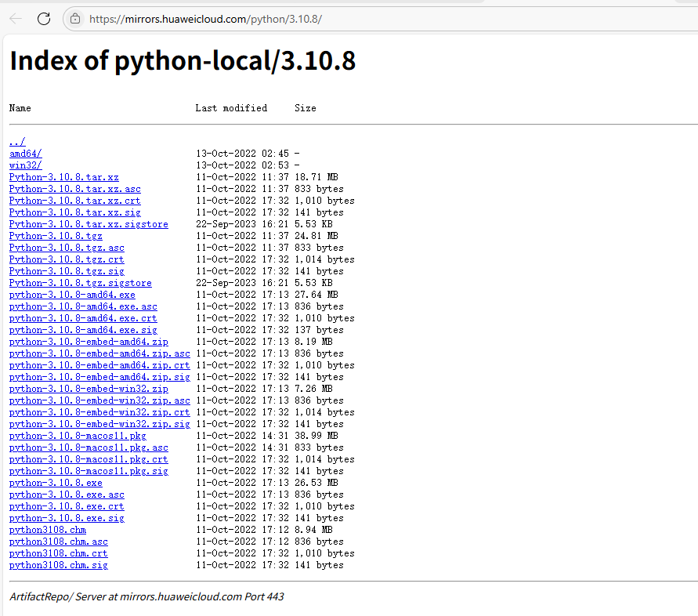The image size is (698, 616).
Task: Open Python-3.10.8.tar.xz.crt link
Action: (74, 201)
